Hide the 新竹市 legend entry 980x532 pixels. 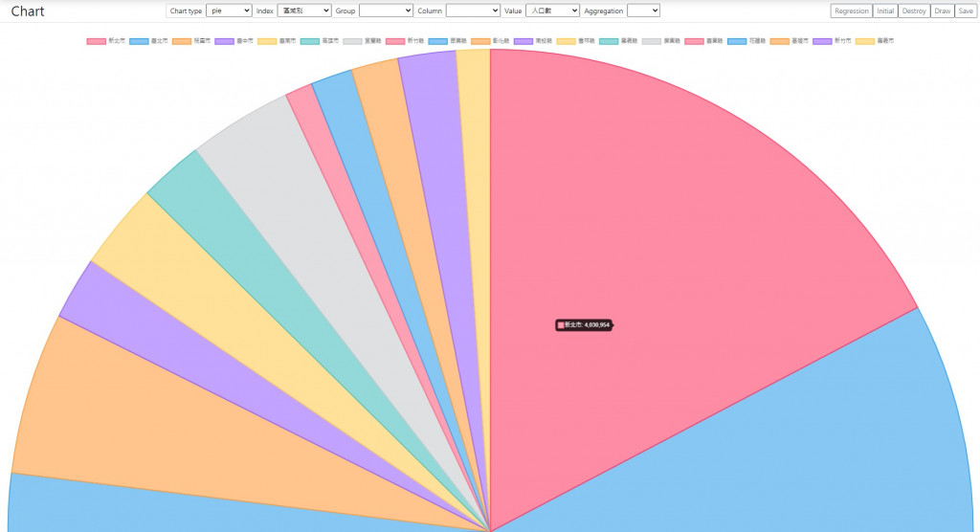[833, 40]
